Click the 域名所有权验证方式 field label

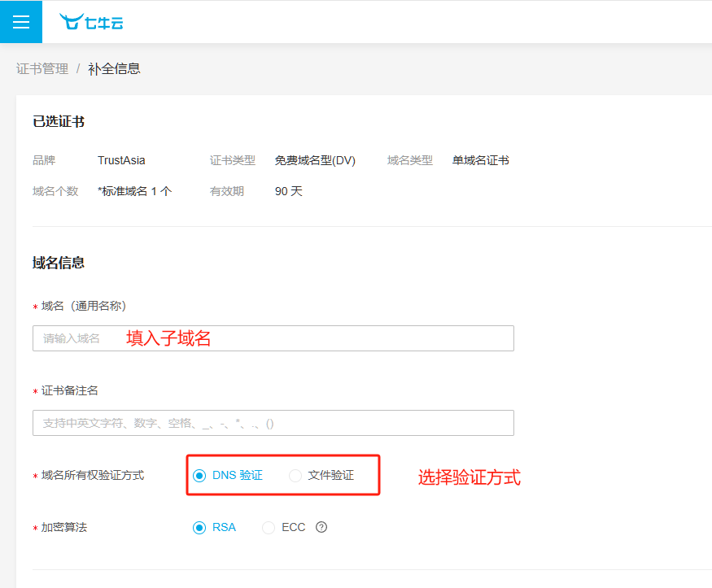[93, 476]
